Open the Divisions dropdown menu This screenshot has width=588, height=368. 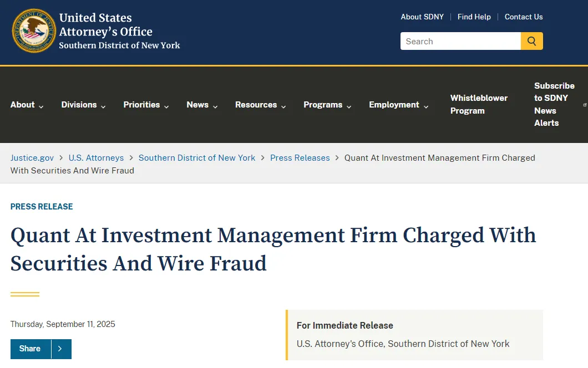coord(83,105)
